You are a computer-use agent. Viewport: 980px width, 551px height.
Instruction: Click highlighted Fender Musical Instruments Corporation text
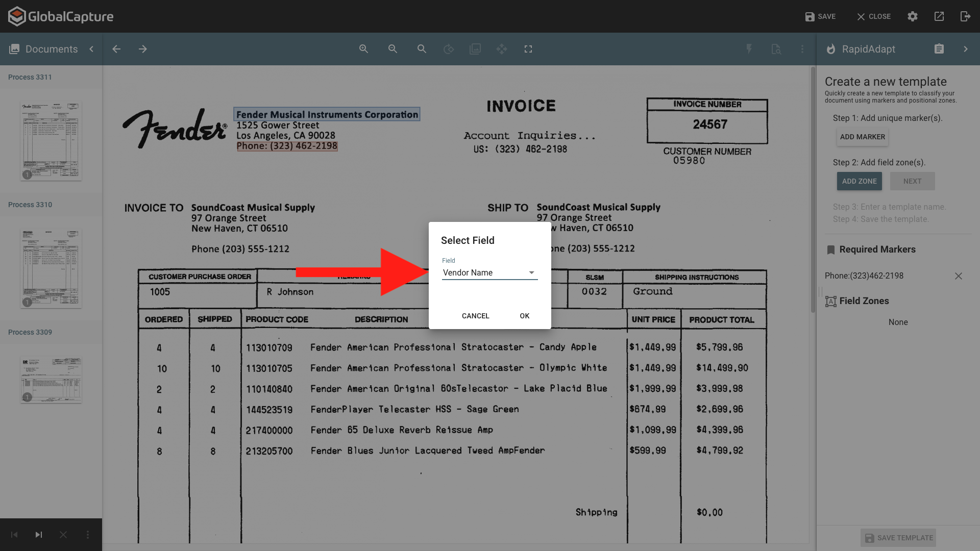click(327, 114)
